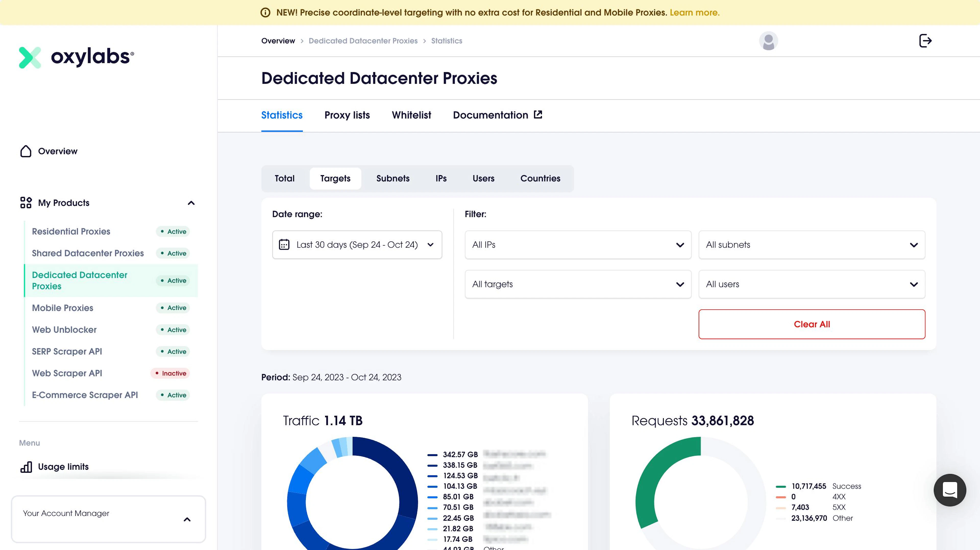Open Web Scraper API in sidebar
980x550 pixels.
click(x=67, y=373)
